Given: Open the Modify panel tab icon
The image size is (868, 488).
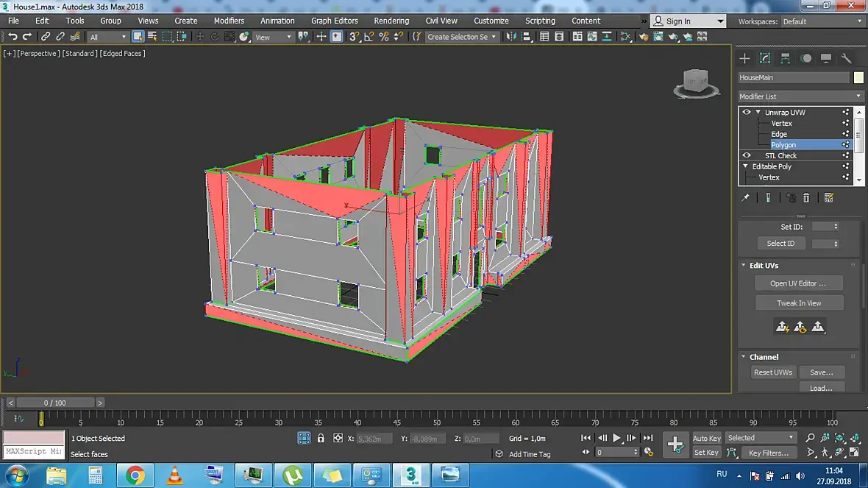Looking at the screenshot, I should 765,59.
